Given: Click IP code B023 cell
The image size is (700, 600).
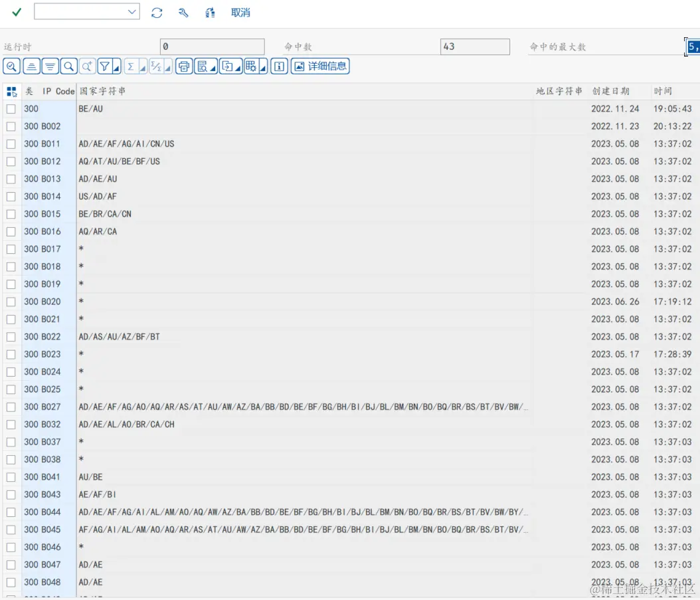Looking at the screenshot, I should coord(51,354).
